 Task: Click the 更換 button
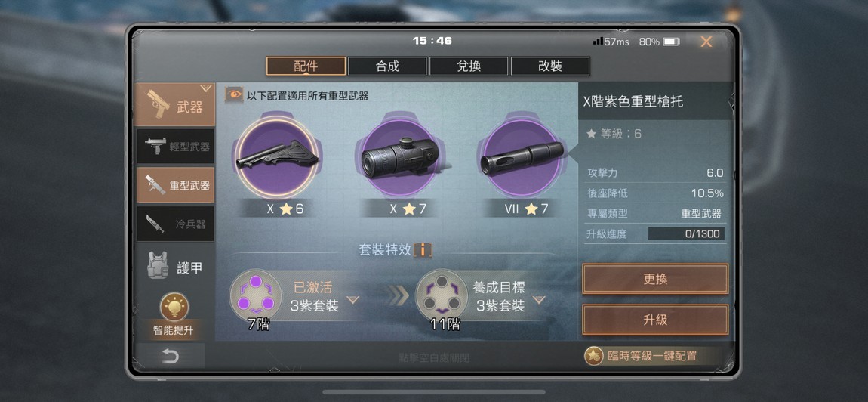pyautogui.click(x=655, y=279)
